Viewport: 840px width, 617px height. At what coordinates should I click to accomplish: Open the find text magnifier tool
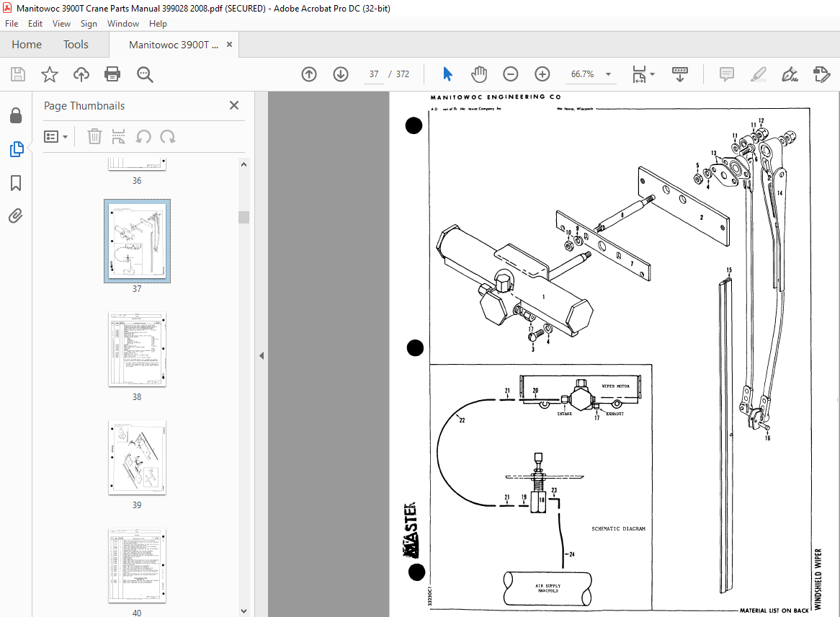(x=145, y=74)
